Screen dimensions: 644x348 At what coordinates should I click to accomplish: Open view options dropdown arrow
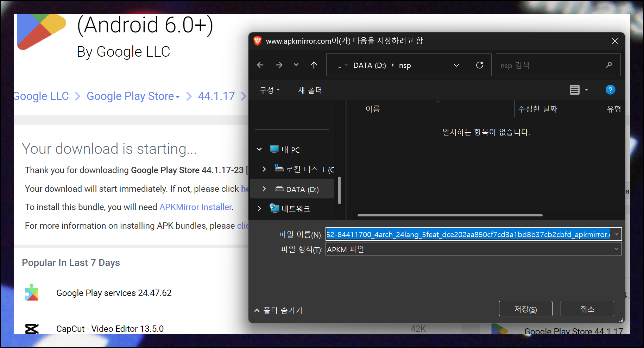pos(586,90)
